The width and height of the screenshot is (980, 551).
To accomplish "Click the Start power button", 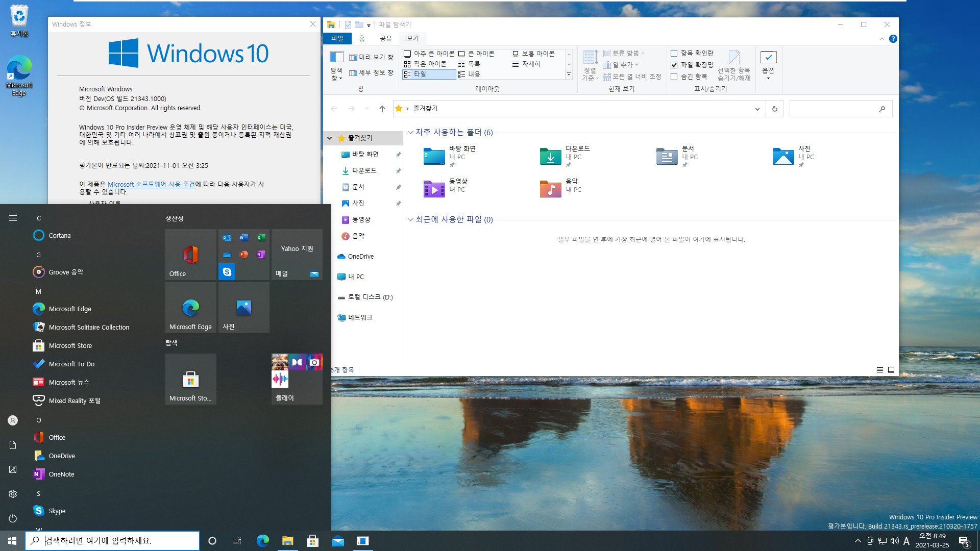I will tap(13, 518).
